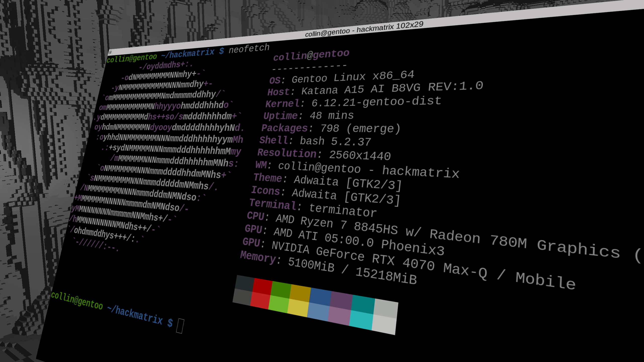Click the 'Kernel: 6.12.21-gentoo-dist' line
The image size is (644, 362).
pos(353,102)
